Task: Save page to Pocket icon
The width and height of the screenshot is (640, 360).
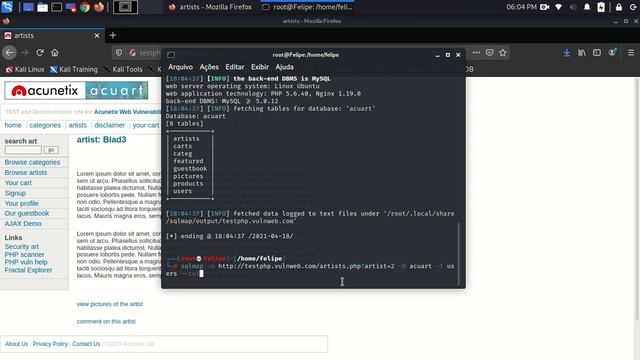Action: click(x=489, y=53)
